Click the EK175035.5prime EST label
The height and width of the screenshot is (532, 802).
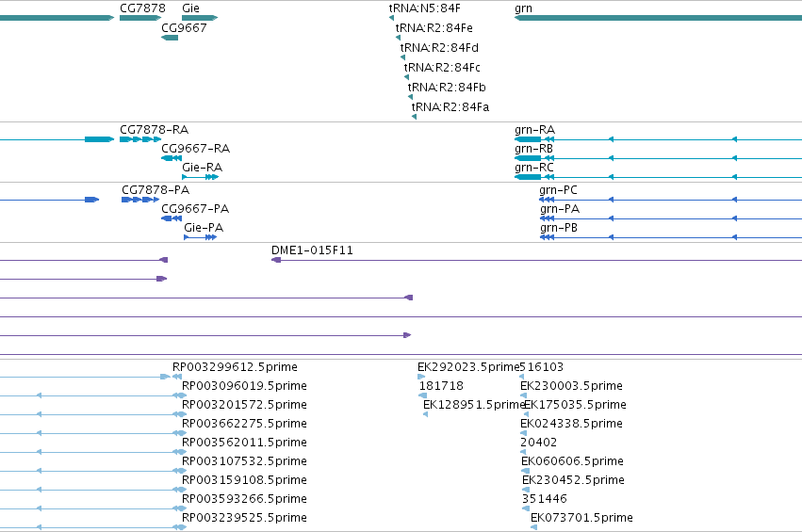point(576,405)
